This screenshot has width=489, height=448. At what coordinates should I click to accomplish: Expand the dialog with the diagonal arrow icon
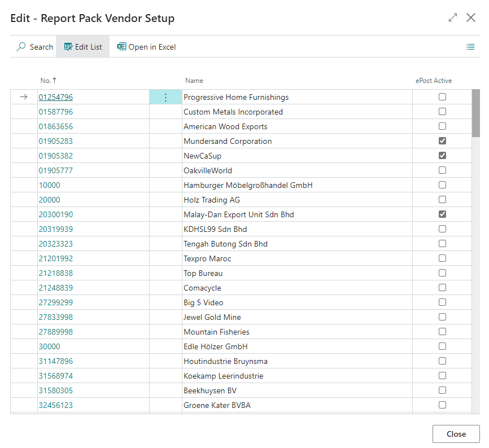point(452,17)
